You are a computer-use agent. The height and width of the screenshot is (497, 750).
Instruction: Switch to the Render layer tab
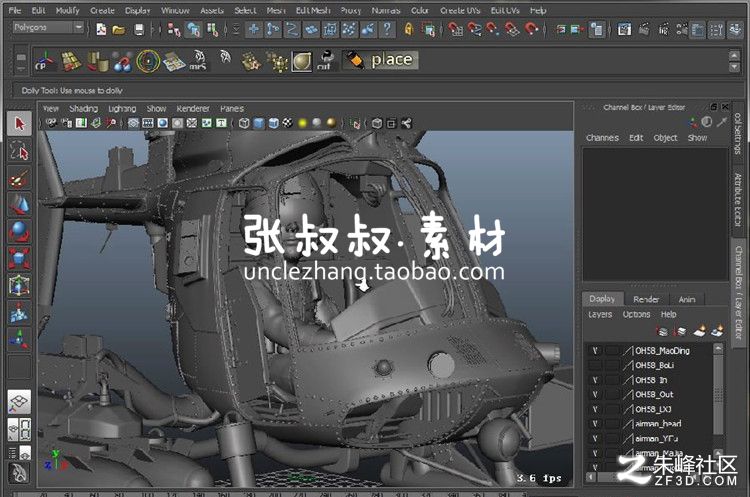pyautogui.click(x=646, y=299)
